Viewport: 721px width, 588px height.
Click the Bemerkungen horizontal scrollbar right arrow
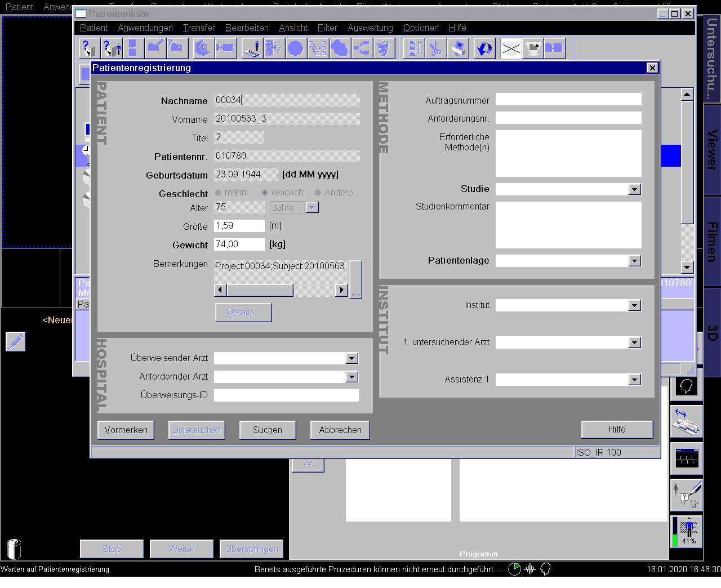tap(341, 290)
